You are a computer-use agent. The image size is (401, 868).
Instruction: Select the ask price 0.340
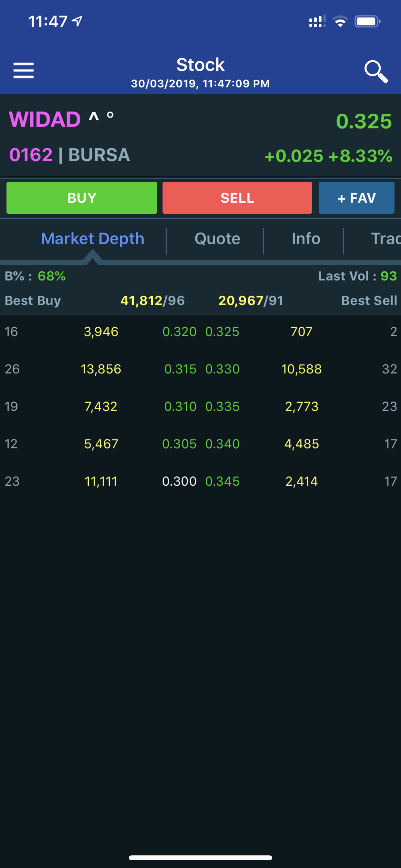[222, 444]
